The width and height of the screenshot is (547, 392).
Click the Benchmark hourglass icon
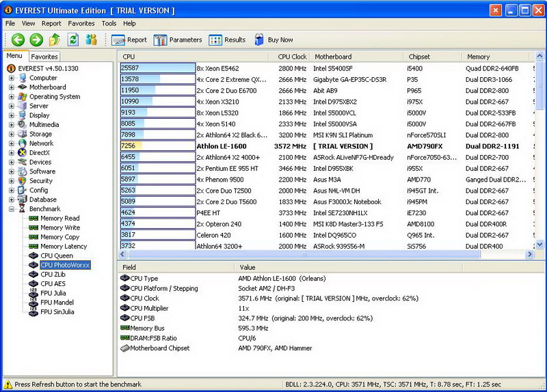click(23, 209)
